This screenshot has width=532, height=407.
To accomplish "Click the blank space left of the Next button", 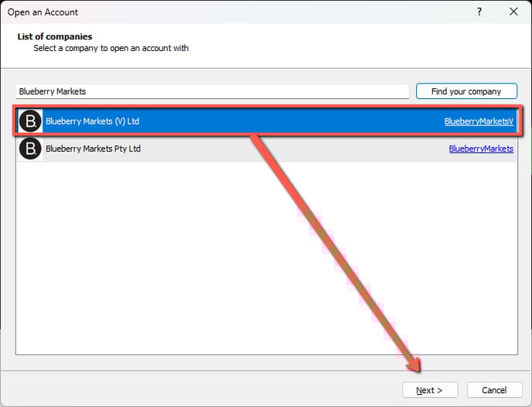I will [232, 390].
